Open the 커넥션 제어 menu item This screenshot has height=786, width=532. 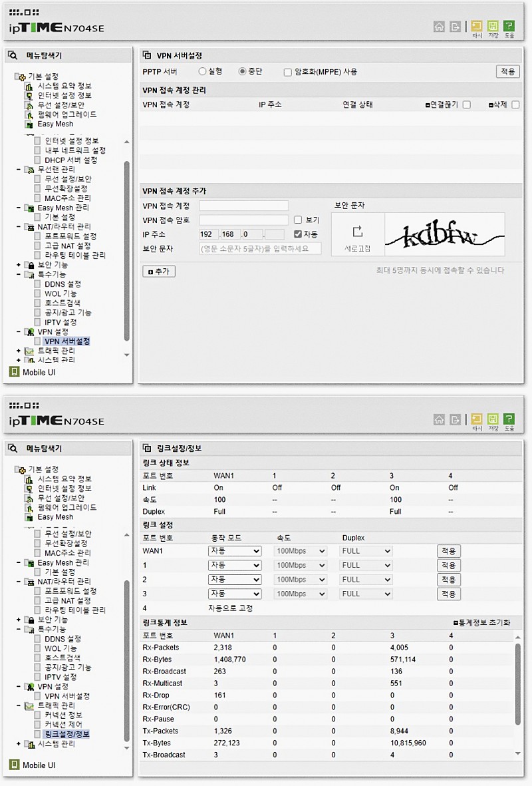tap(64, 724)
